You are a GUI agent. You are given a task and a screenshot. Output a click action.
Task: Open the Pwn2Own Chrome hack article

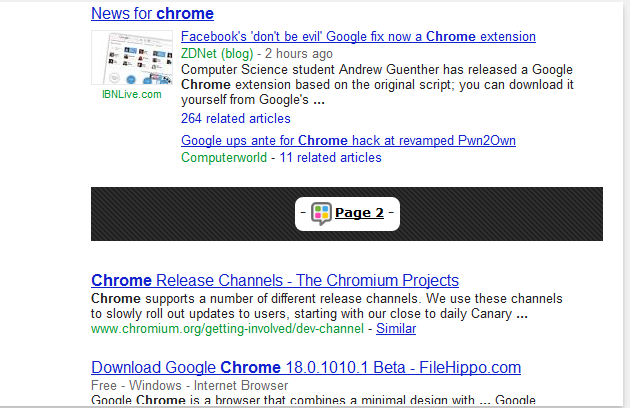(348, 140)
